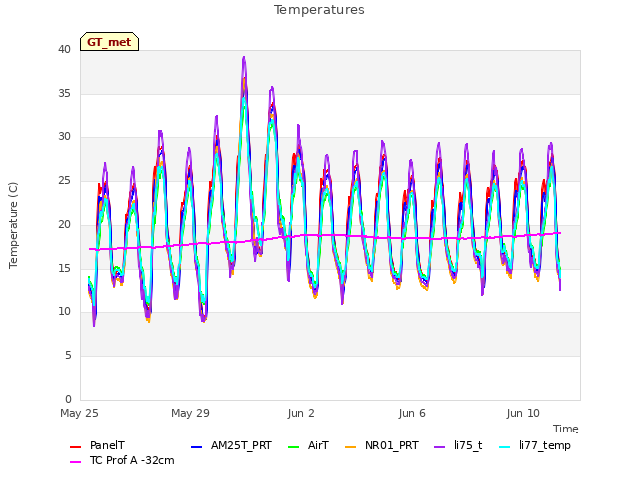Click the 0 y-axis tick label
Viewport: 640px width, 480px height.
coord(68,399)
